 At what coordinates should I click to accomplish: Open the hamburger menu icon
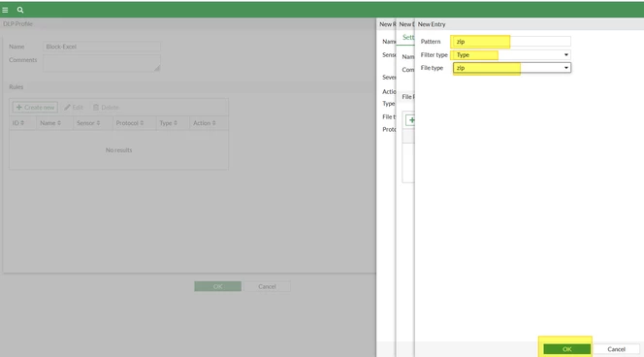point(5,10)
